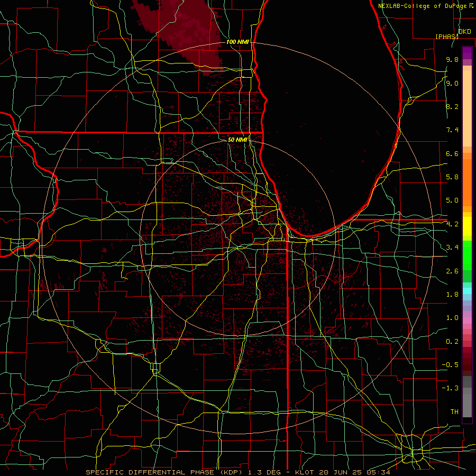Click the -0.5 value on the color scale
This screenshot has height=476, width=476.
click(x=450, y=364)
